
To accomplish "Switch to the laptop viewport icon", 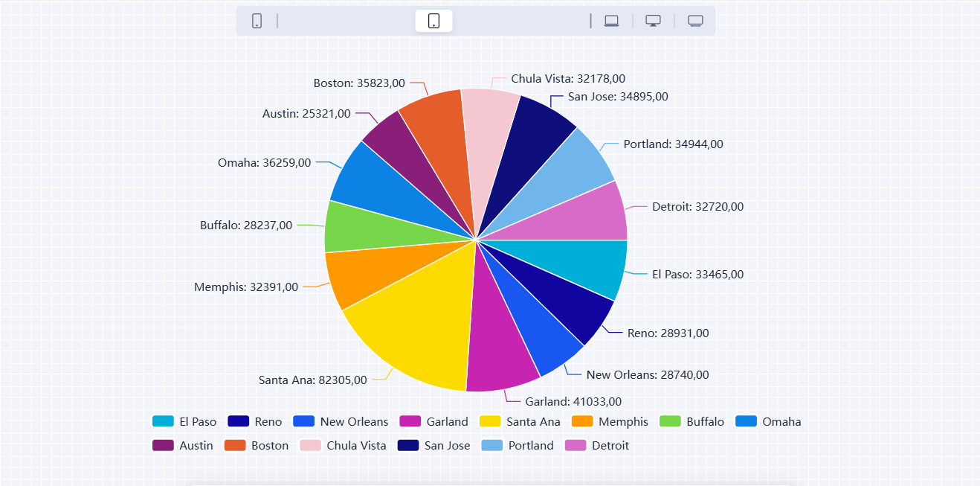I will coord(611,21).
